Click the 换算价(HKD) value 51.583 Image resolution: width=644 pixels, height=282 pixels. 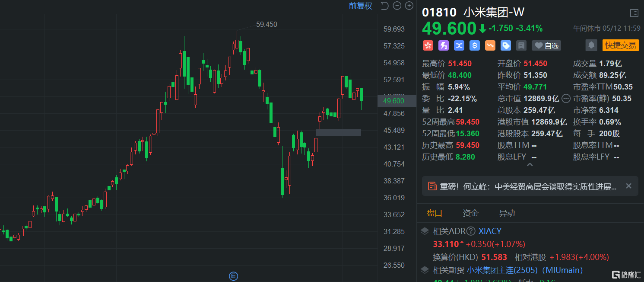pyautogui.click(x=494, y=257)
